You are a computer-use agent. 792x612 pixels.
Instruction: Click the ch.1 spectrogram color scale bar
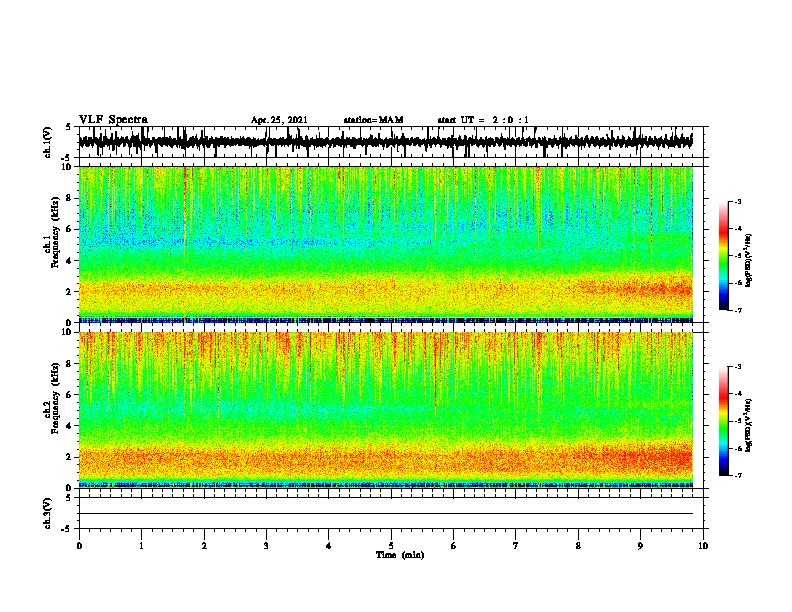point(724,256)
